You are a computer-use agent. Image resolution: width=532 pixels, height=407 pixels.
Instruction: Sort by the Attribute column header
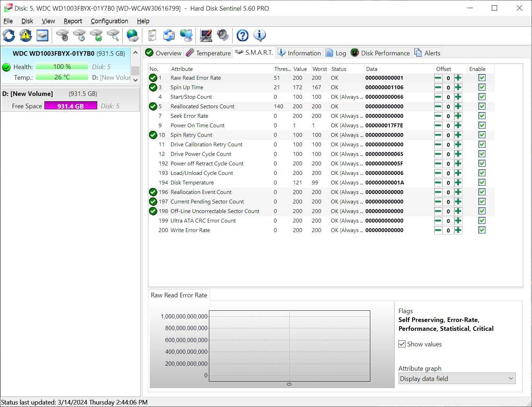(222, 69)
